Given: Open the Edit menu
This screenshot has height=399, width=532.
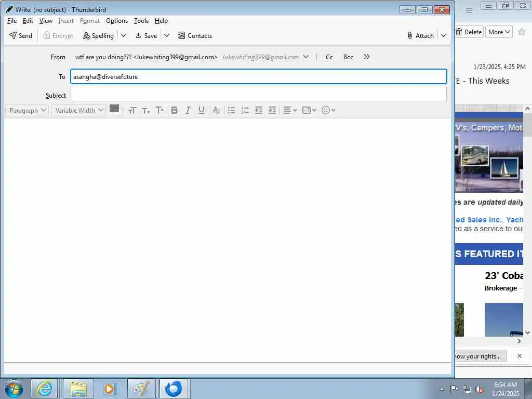Looking at the screenshot, I should point(28,21).
